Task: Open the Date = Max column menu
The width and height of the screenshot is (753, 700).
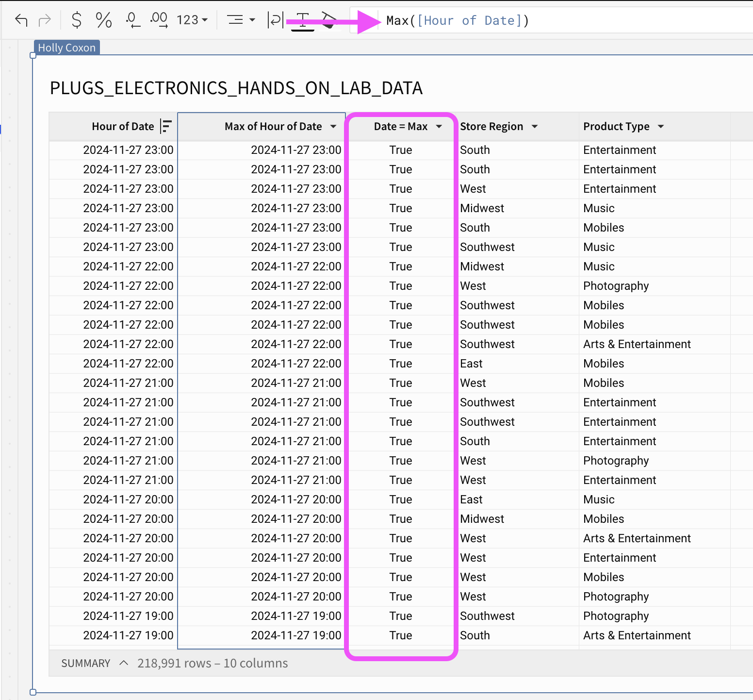Action: tap(439, 127)
